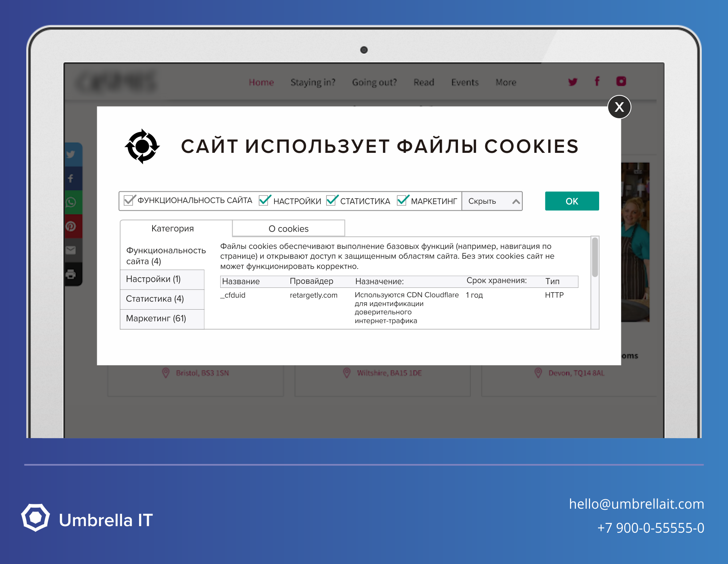Click the hello@umbrellait.com email link
This screenshot has height=564, width=728.
tap(637, 504)
